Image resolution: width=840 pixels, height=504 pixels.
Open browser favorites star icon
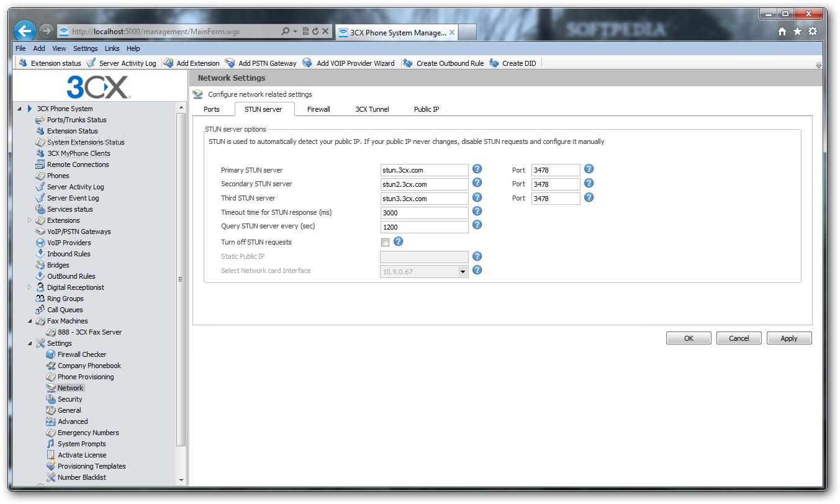coord(797,32)
